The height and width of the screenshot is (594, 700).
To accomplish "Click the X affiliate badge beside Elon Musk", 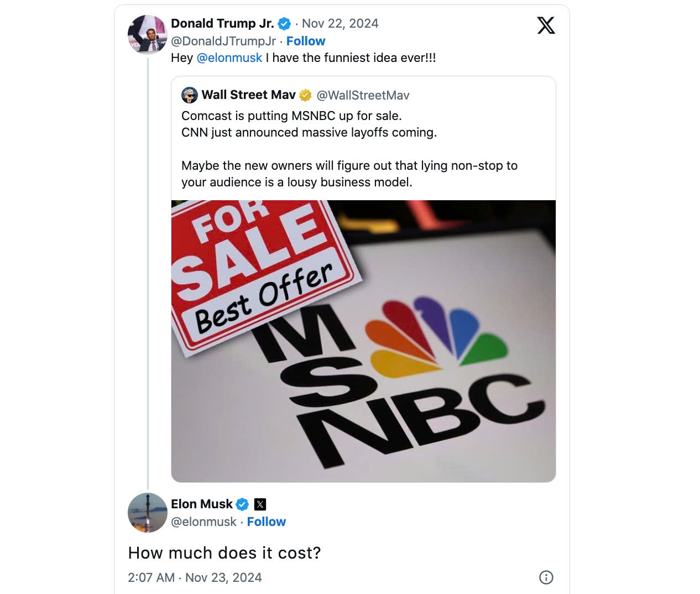I will tap(260, 504).
